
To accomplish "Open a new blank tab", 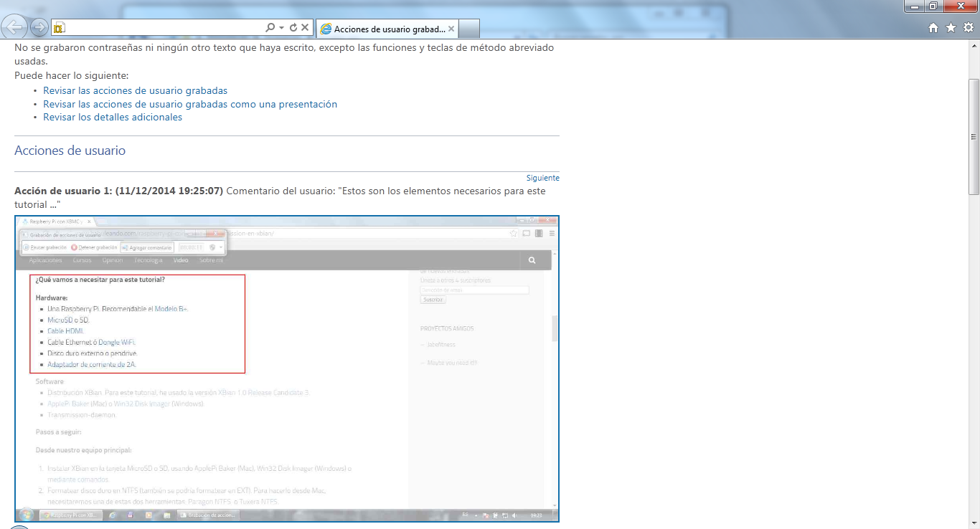I will tap(468, 29).
